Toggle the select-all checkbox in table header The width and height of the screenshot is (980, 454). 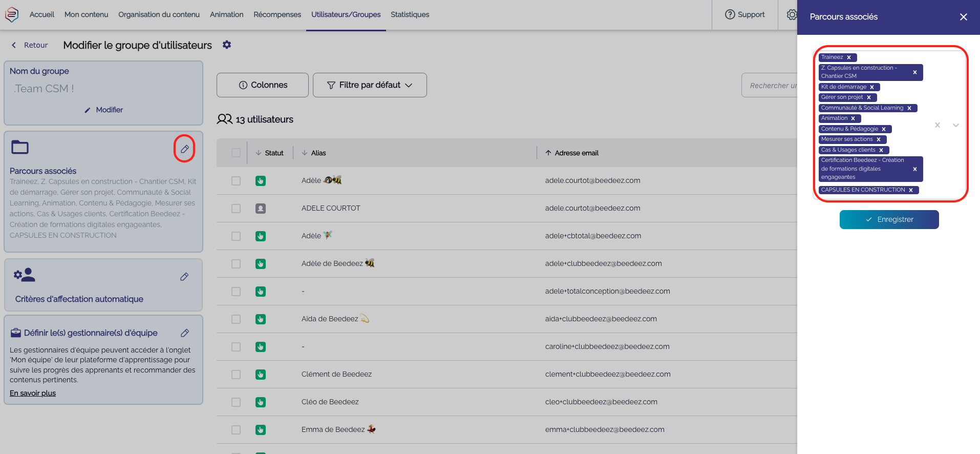click(x=236, y=153)
